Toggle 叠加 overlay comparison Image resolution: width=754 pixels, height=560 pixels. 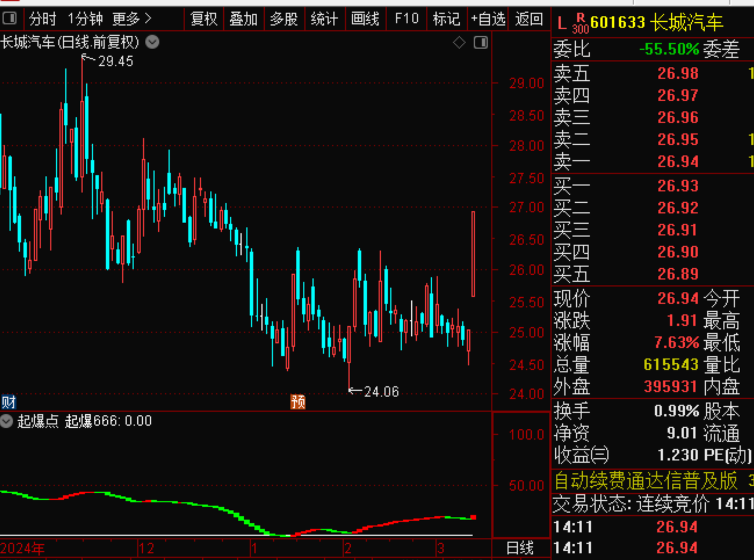[243, 19]
